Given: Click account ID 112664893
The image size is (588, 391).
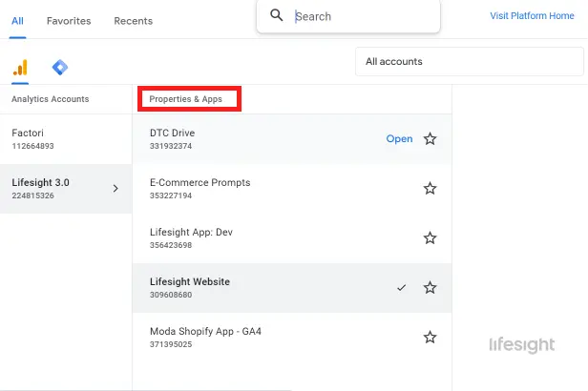Looking at the screenshot, I should coord(32,146).
